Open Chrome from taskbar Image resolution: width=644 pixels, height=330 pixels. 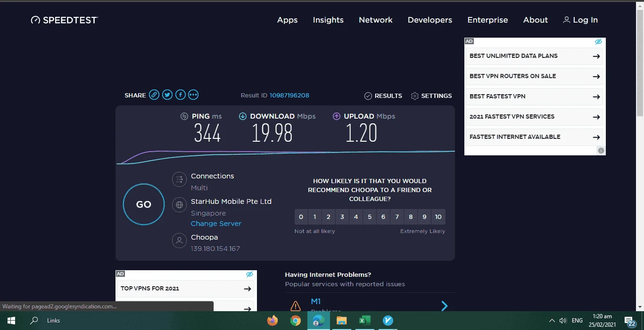pyautogui.click(x=296, y=321)
